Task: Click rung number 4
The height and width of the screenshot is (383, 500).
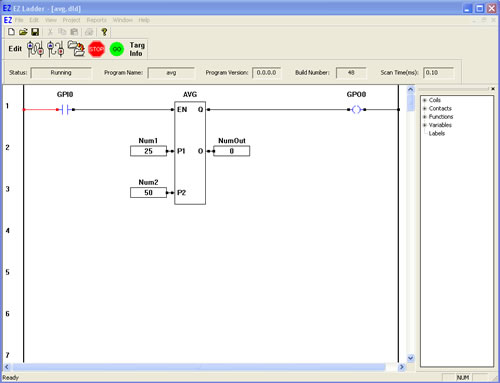Action: (7, 231)
